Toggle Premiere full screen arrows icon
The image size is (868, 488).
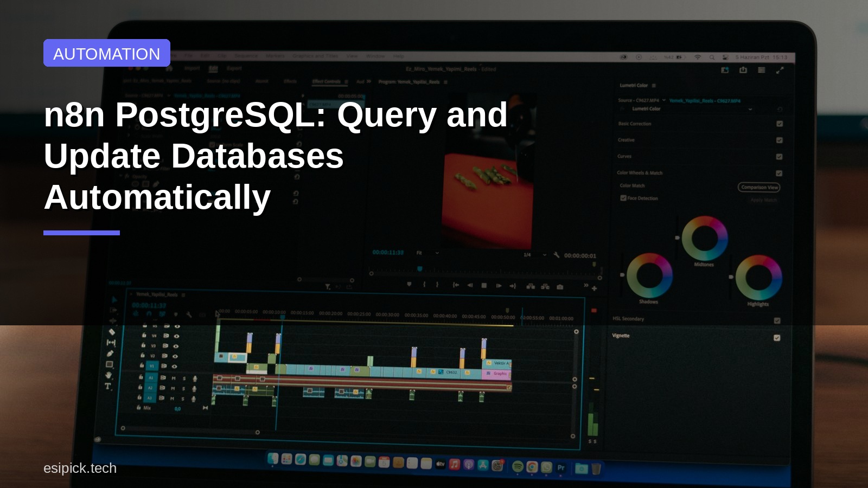[780, 70]
